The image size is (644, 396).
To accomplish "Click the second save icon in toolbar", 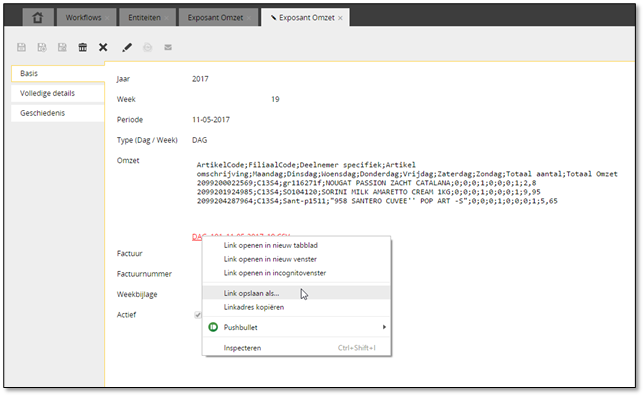I will pos(42,47).
